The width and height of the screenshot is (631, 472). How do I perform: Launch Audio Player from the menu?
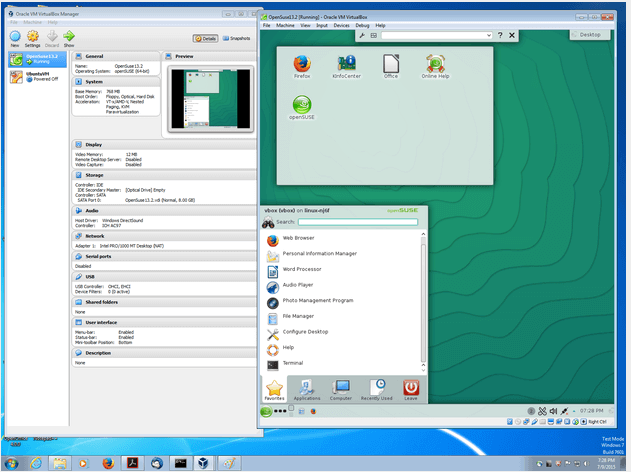[x=341, y=285]
